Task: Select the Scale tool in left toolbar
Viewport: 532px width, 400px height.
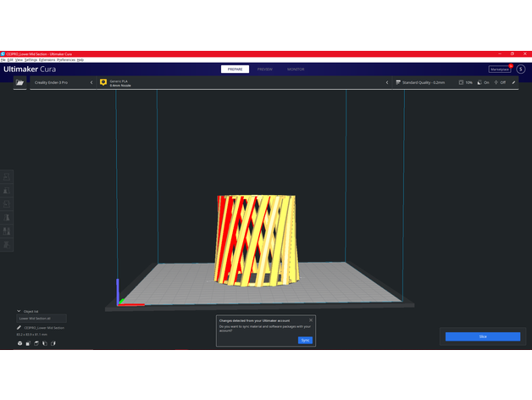Action: click(8, 191)
